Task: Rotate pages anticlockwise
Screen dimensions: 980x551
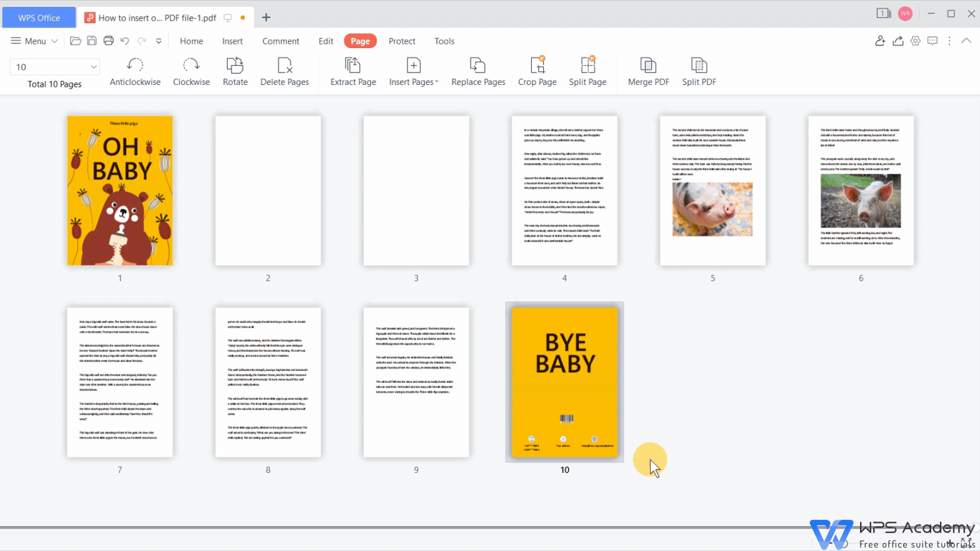Action: click(x=135, y=72)
